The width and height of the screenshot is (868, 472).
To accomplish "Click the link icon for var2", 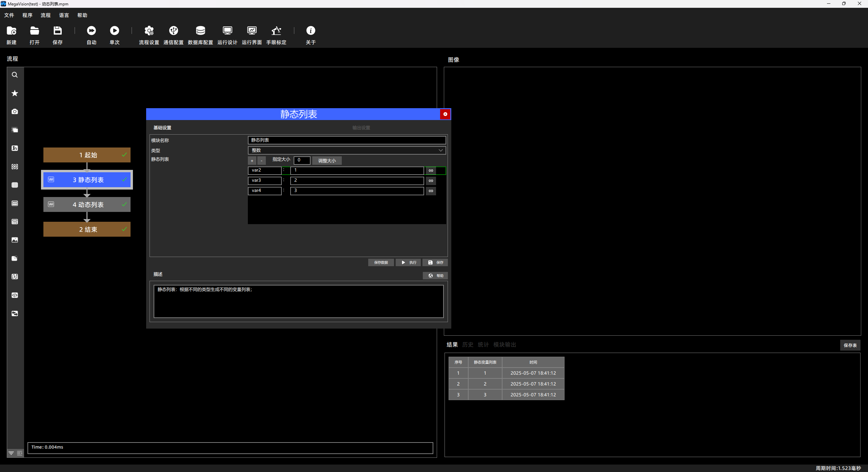I will pos(431,171).
